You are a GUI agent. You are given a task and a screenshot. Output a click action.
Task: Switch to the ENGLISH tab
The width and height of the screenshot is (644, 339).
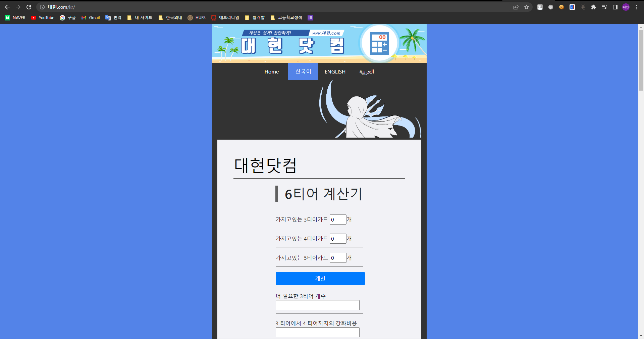tap(335, 71)
